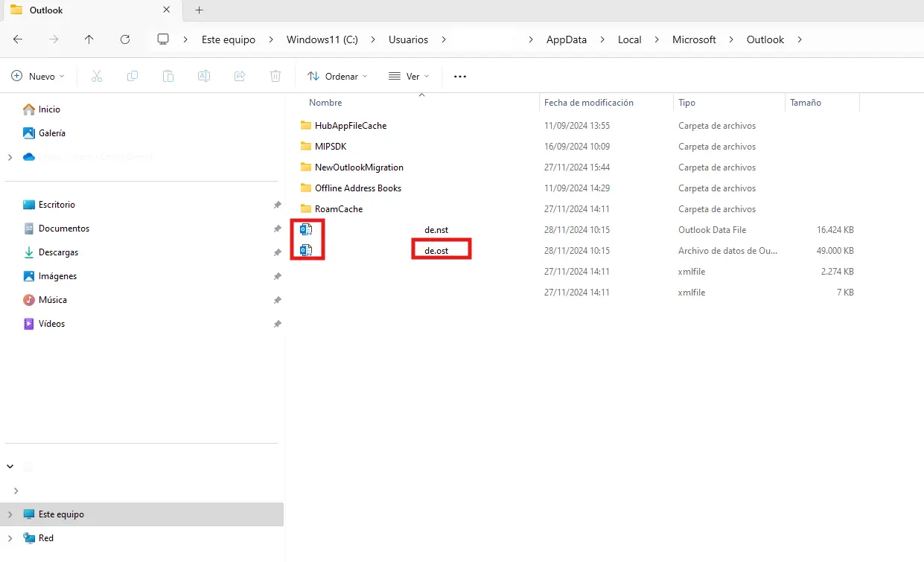Click the .ost Outlook data file icon

[x=306, y=250]
